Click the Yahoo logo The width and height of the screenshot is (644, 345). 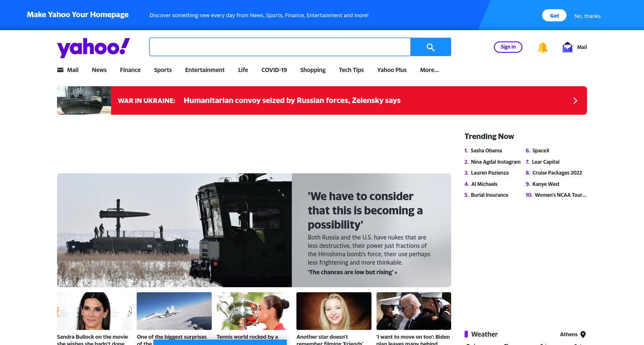(93, 48)
